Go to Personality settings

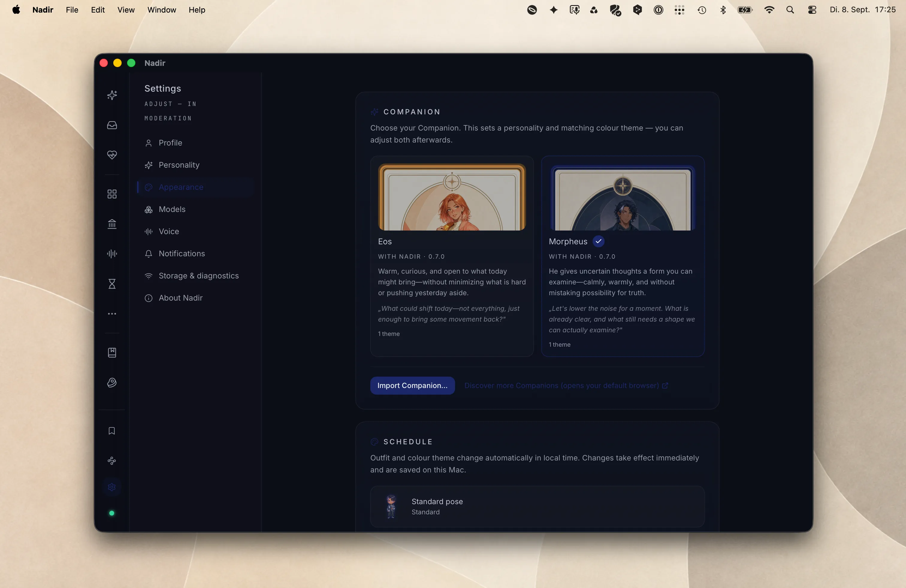pos(195,165)
